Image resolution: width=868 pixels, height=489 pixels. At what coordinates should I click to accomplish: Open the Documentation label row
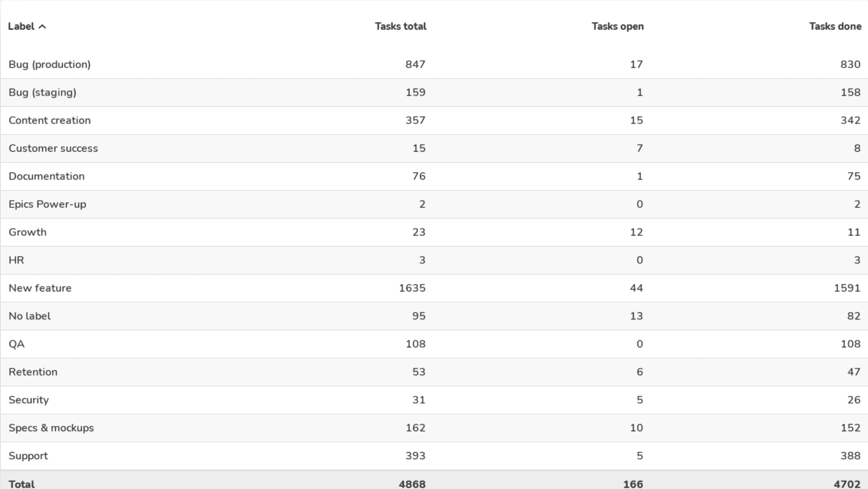(x=47, y=176)
